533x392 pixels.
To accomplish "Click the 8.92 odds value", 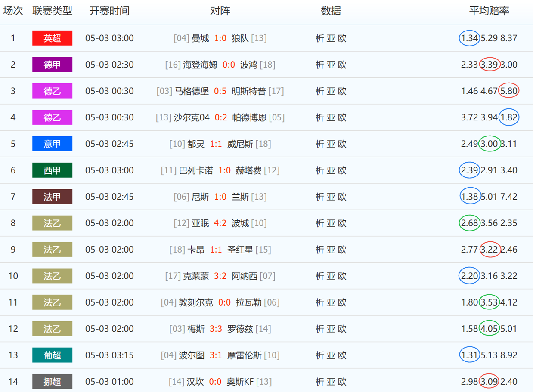I will 508,355.
